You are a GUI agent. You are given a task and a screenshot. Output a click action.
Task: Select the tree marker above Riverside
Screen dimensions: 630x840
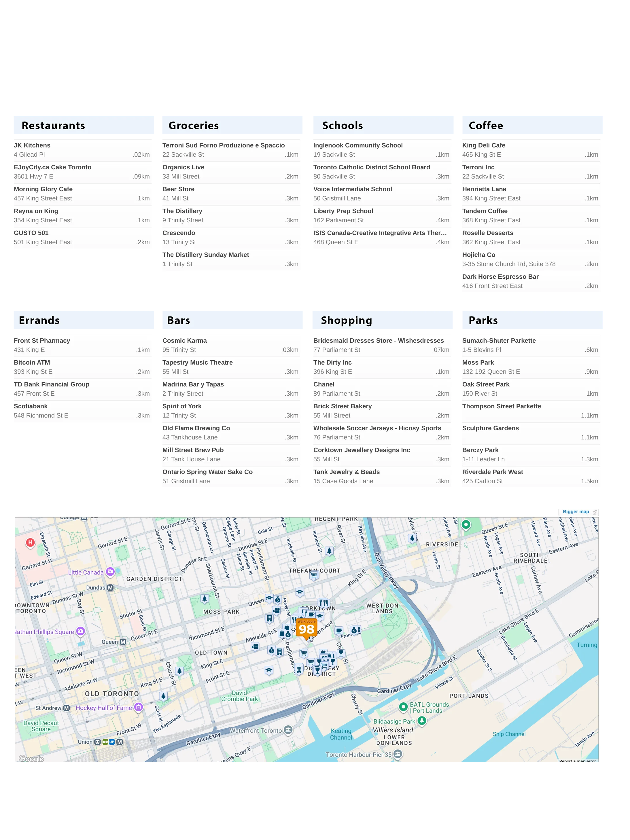click(x=412, y=538)
